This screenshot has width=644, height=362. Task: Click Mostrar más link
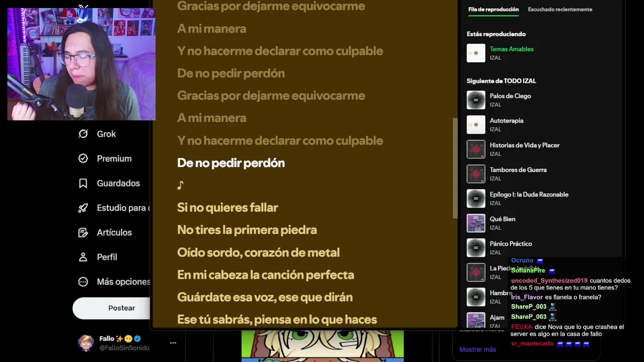(477, 349)
